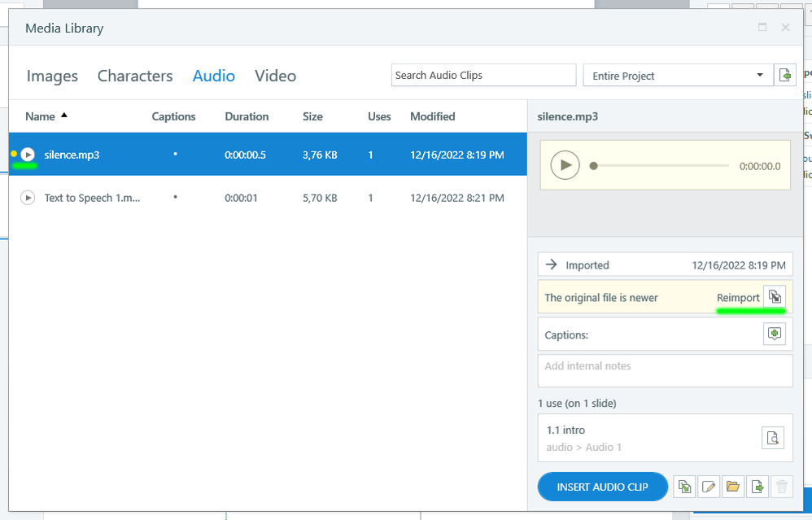The height and width of the screenshot is (520, 812).
Task: Play silence.mp3 from the list row
Action: click(28, 155)
